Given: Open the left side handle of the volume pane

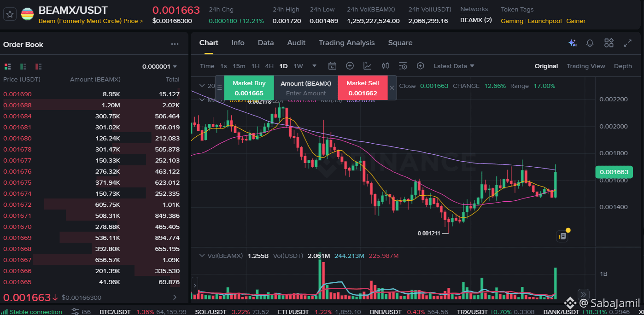Looking at the screenshot, I should coord(194,286).
